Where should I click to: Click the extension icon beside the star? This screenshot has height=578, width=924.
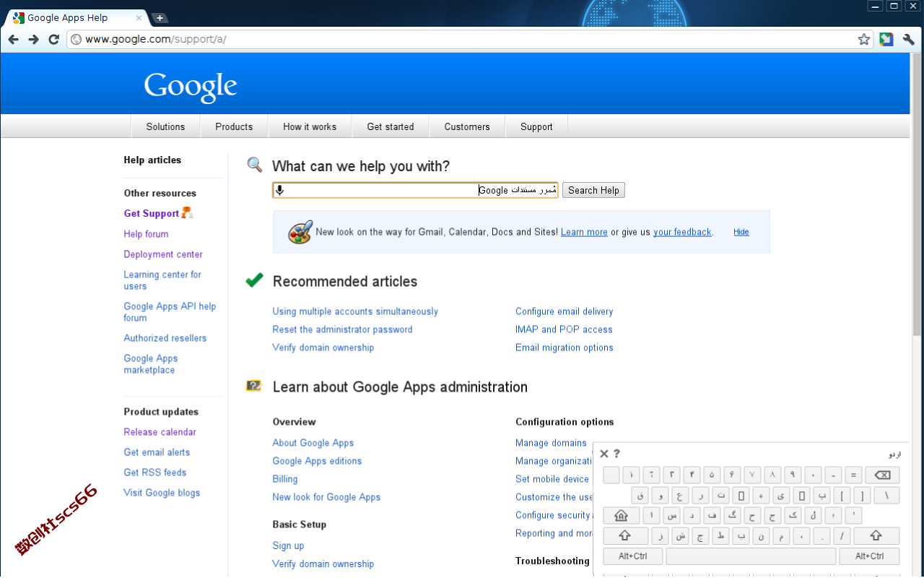(x=886, y=39)
